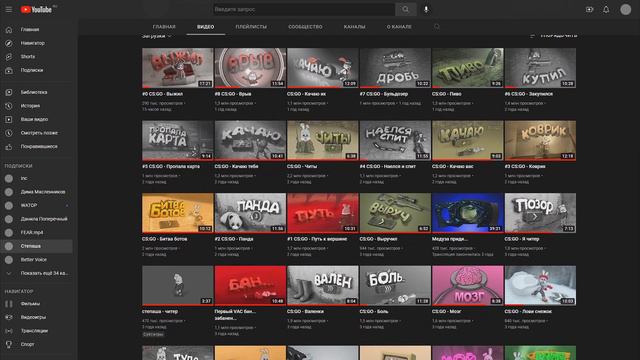Click the CS:GO - Качаю их title
Image resolution: width=640 pixels, height=360 pixels.
[x=307, y=94]
